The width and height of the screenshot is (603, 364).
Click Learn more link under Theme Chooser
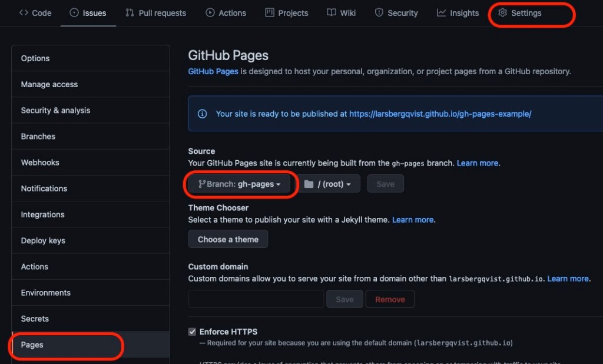pyautogui.click(x=412, y=220)
